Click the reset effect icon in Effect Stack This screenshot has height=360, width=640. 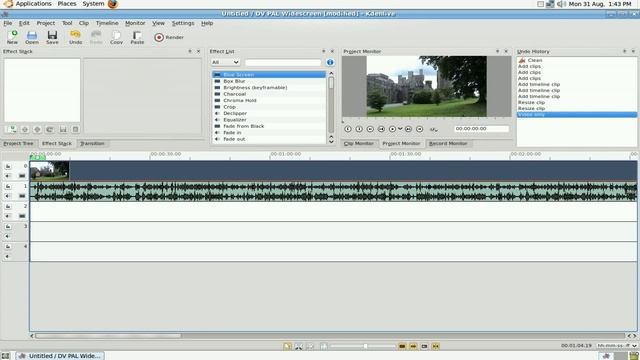pos(50,129)
